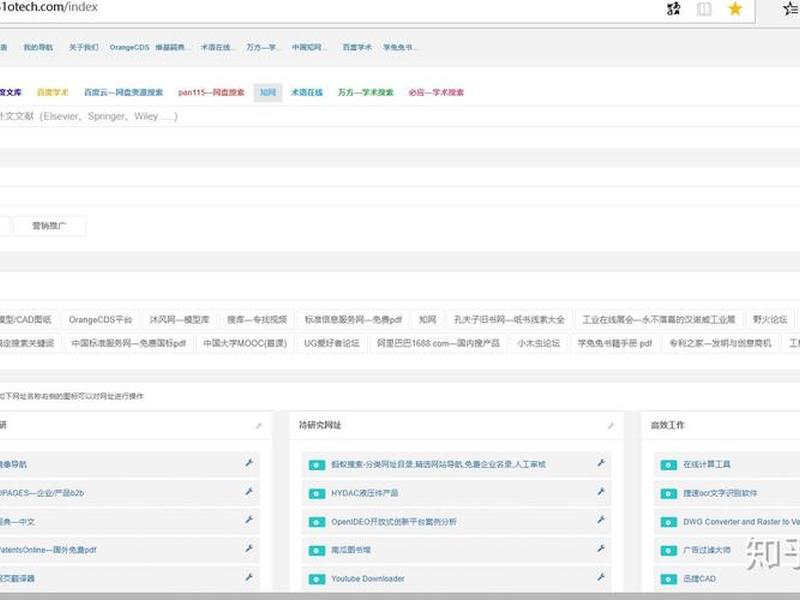Click the wrench icon in the 镜像导航 row
800x600 pixels.
point(249,463)
